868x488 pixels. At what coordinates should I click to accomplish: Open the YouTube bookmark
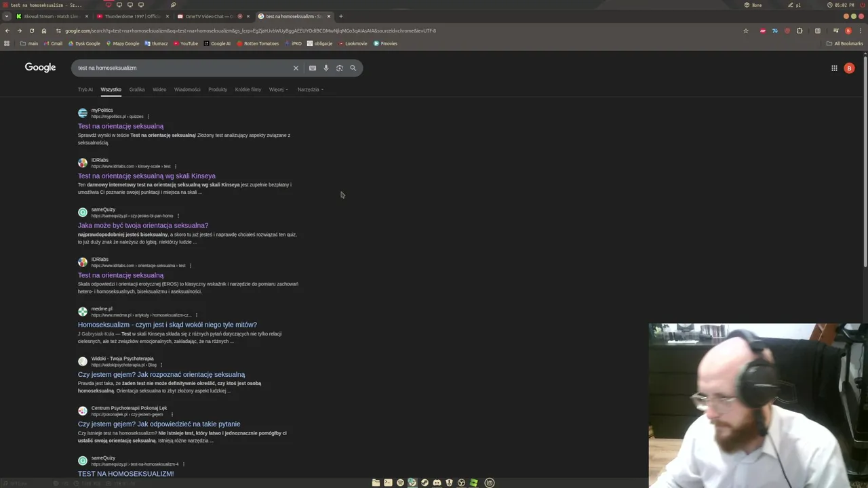point(186,43)
